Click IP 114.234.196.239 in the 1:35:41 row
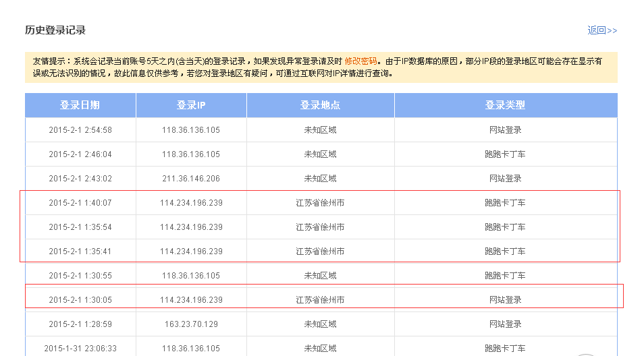The height and width of the screenshot is (356, 644). 191,251
